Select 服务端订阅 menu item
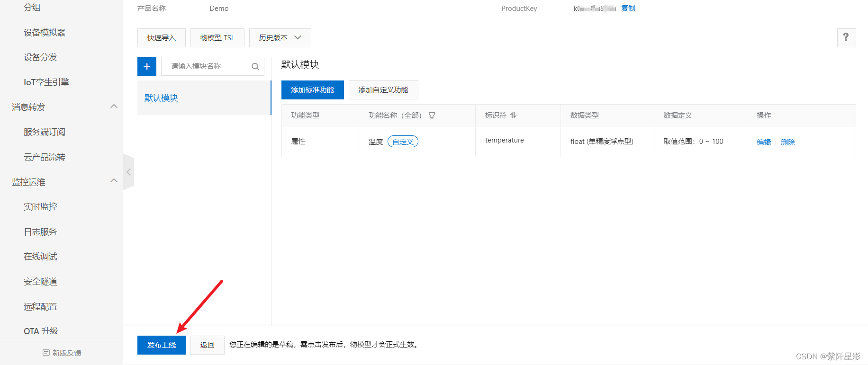This screenshot has width=868, height=365. 45,132
